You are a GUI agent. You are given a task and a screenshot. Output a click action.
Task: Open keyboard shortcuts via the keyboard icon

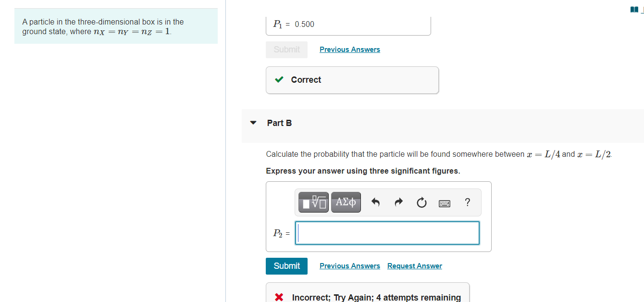[444, 203]
